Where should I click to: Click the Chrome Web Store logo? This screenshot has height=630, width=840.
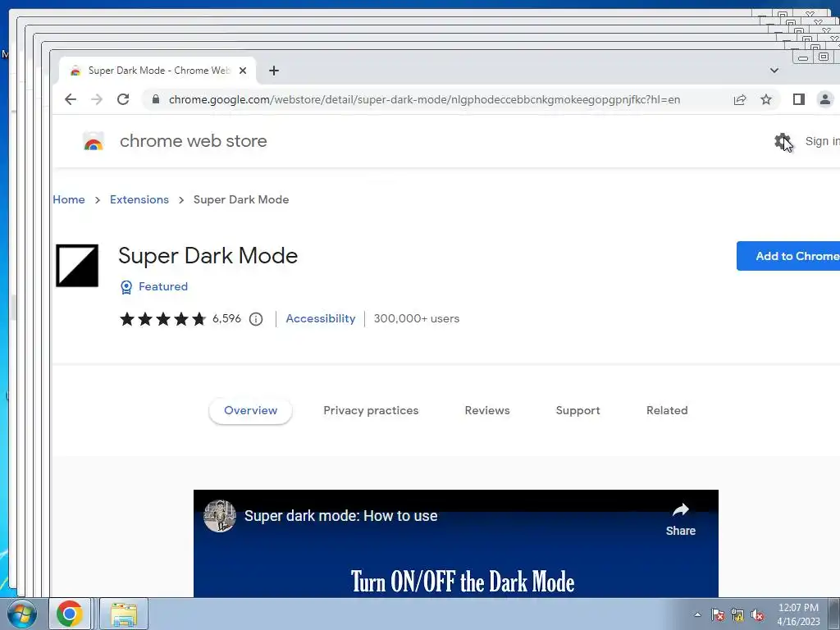[94, 141]
